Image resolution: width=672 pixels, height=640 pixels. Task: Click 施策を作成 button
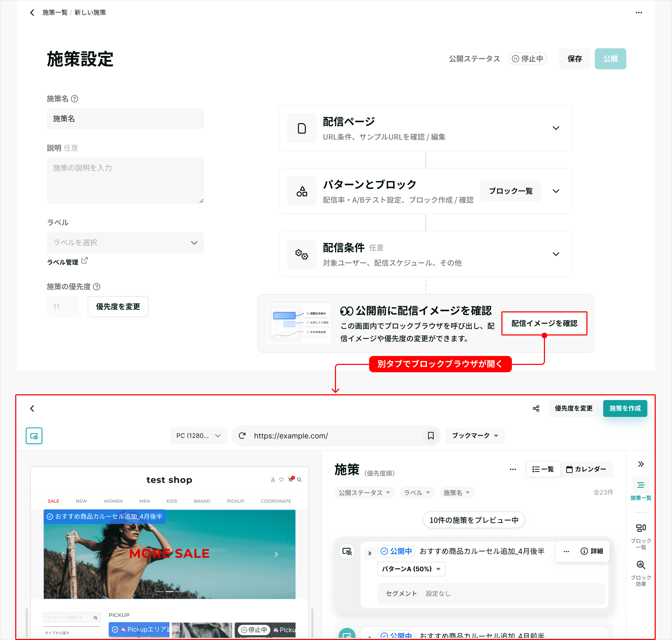pyautogui.click(x=625, y=408)
